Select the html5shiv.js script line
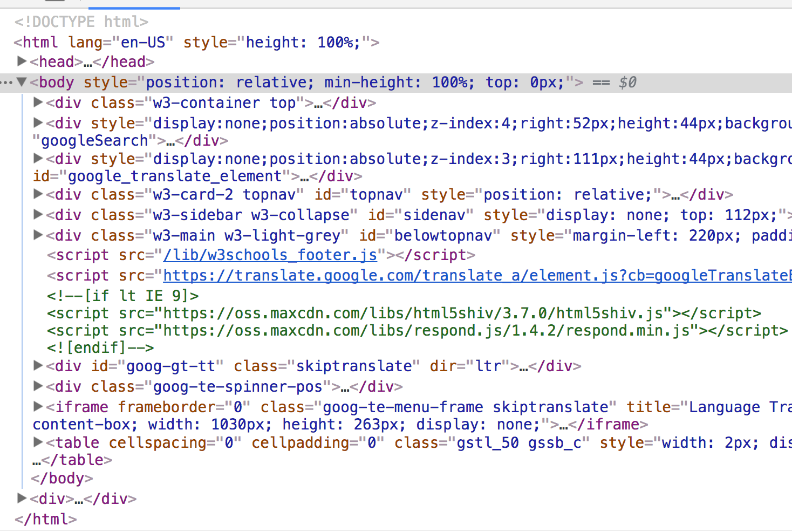This screenshot has height=532, width=792. [404, 313]
